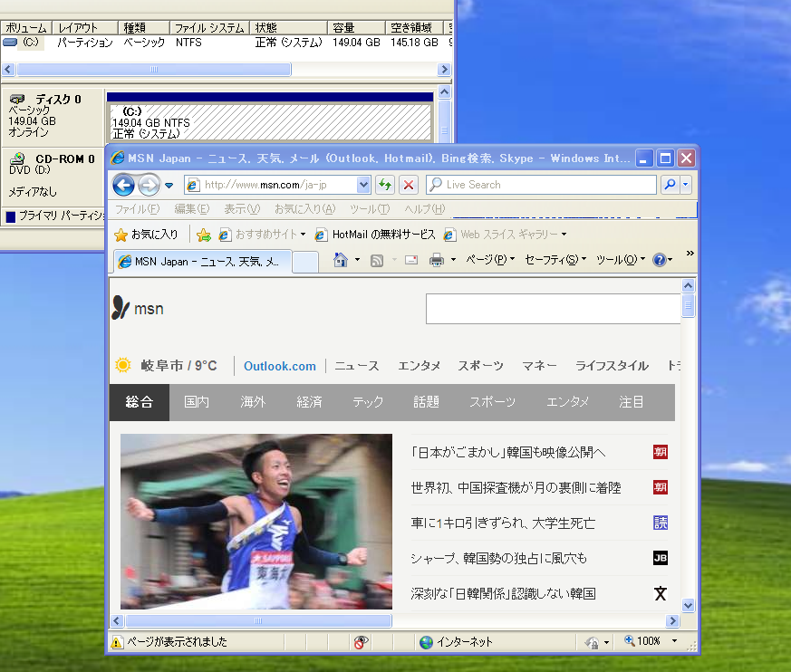791x672 pixels.
Task: Open the ライフスタイル navigation link
Action: point(612,366)
